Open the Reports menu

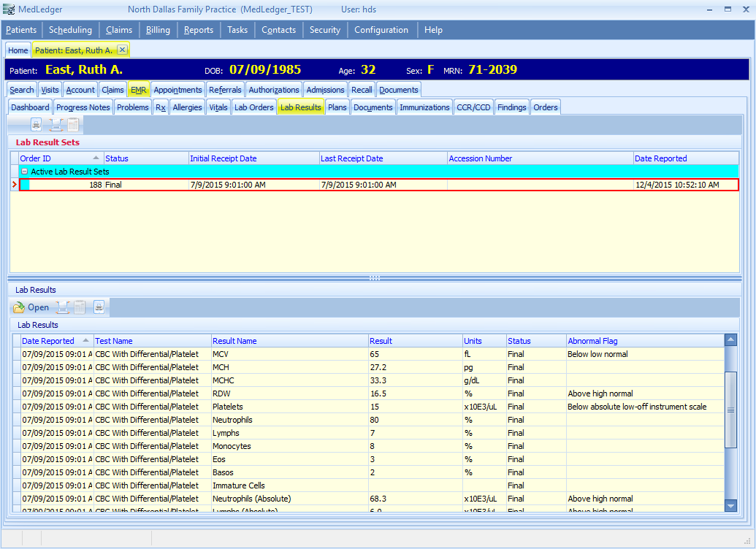click(x=199, y=30)
